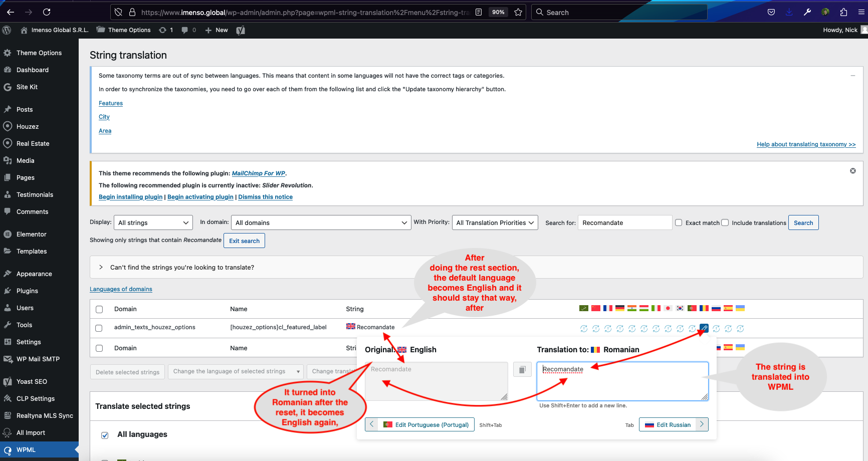Open Change the language of selected strings dropdown
Image resolution: width=868 pixels, height=461 pixels.
point(236,371)
